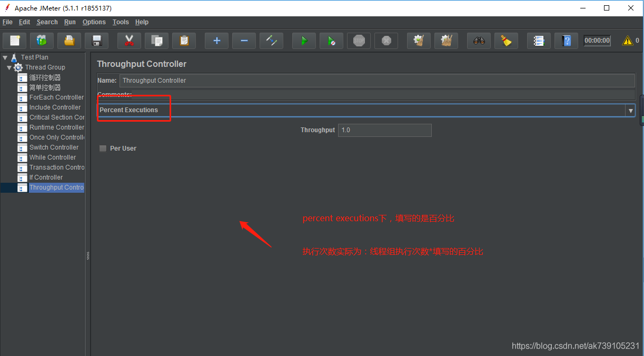The height and width of the screenshot is (356, 644).
Task: Click the Collapse All minus icon
Action: pyautogui.click(x=244, y=41)
